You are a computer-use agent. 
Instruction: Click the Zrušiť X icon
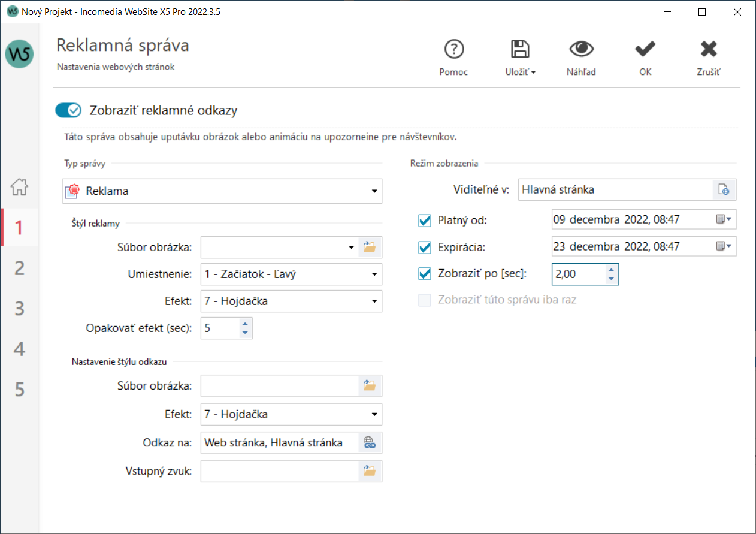click(709, 49)
